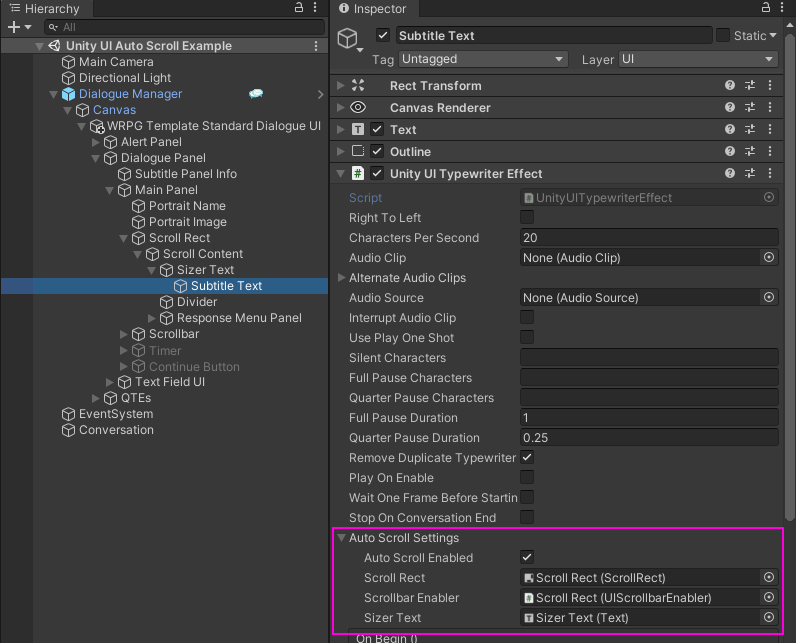Click object picker for Scrollbar Enabler field
The image size is (796, 643).
click(769, 597)
